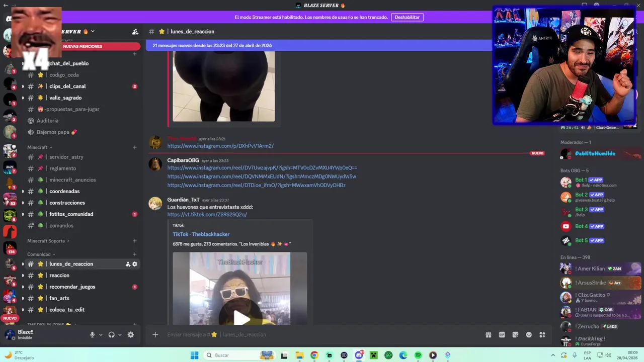This screenshot has width=644, height=362.
Task: Disable Streamer mode with Deshabilitar button
Action: click(407, 17)
